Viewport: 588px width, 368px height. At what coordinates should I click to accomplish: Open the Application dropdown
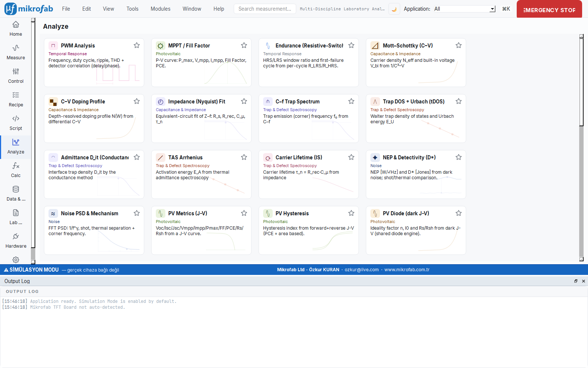(464, 9)
